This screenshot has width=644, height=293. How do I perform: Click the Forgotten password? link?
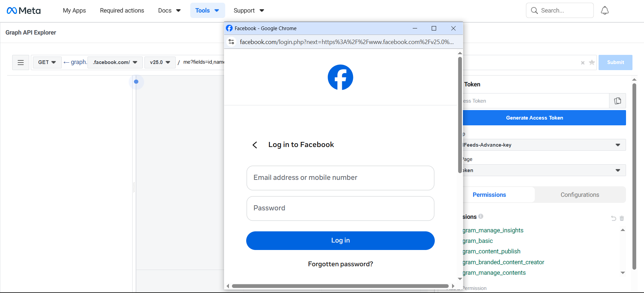tap(340, 264)
